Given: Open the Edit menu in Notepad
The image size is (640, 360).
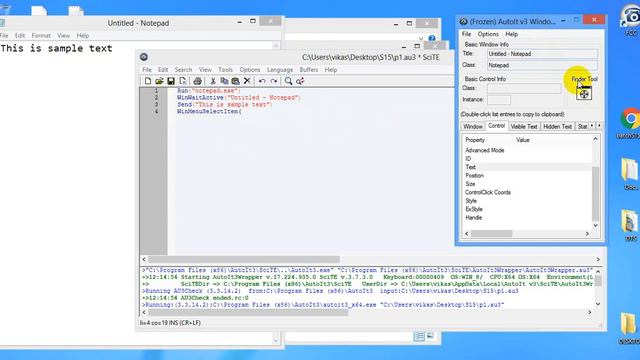Looking at the screenshot, I should click(x=20, y=36).
